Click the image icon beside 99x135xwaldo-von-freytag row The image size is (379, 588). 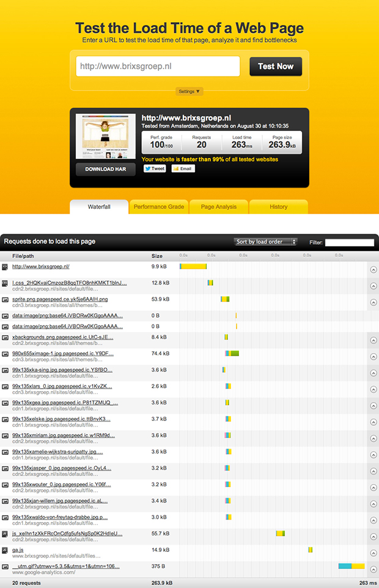click(5, 518)
